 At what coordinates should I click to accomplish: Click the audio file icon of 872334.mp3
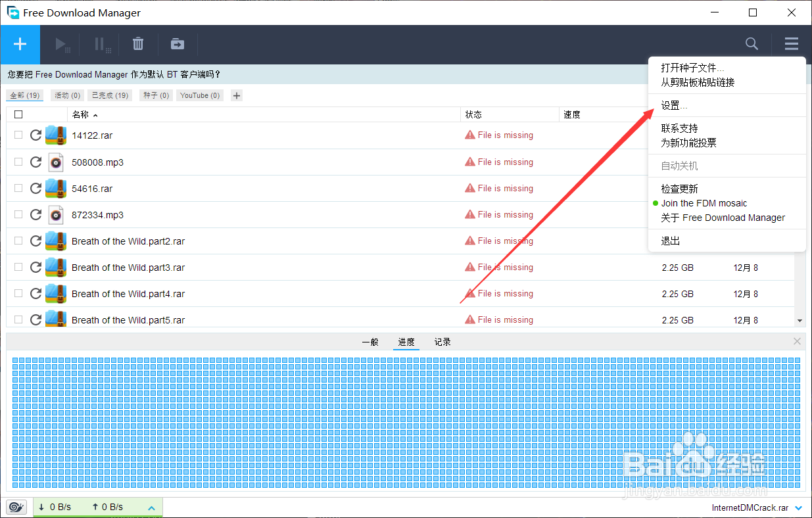click(56, 214)
